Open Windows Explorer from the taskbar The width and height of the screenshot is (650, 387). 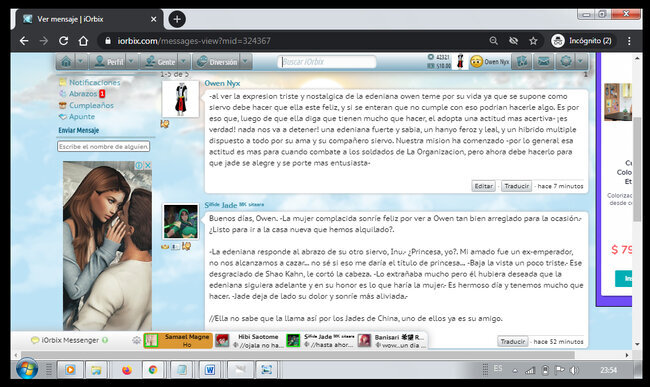point(96,370)
